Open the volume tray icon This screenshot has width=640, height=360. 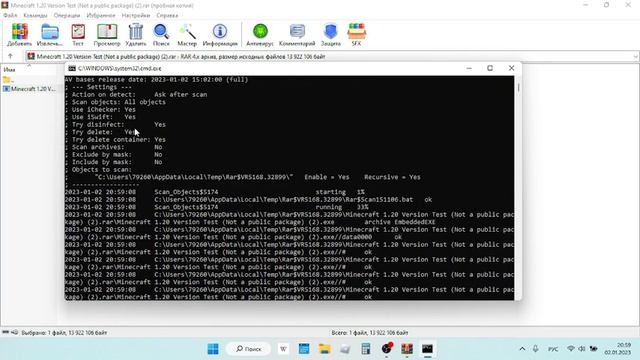click(x=582, y=349)
